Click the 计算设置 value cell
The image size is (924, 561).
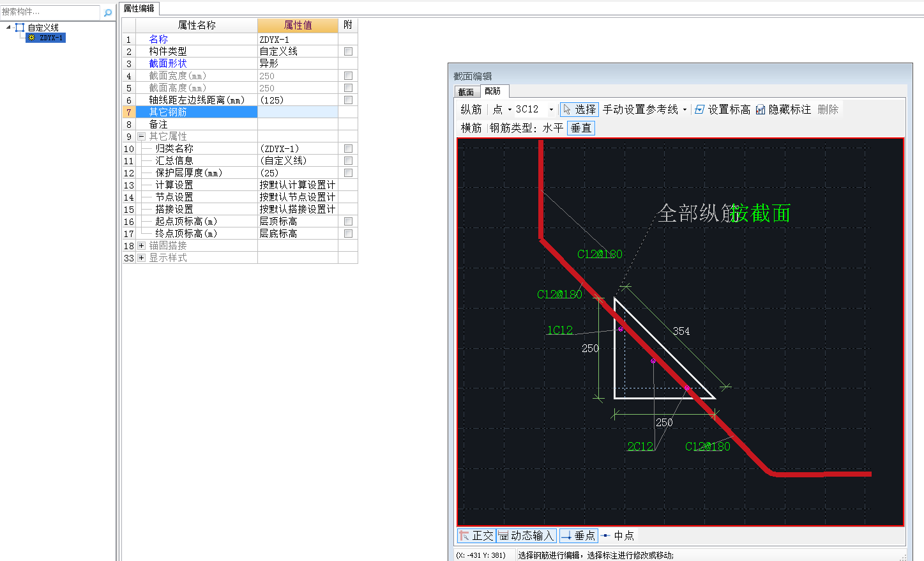point(298,185)
